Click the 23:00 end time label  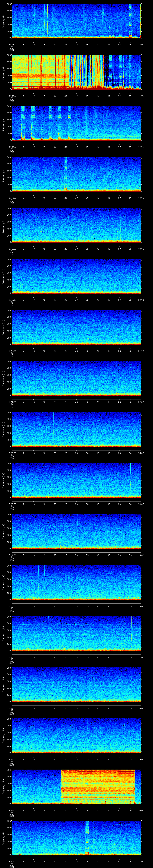coord(141,453)
